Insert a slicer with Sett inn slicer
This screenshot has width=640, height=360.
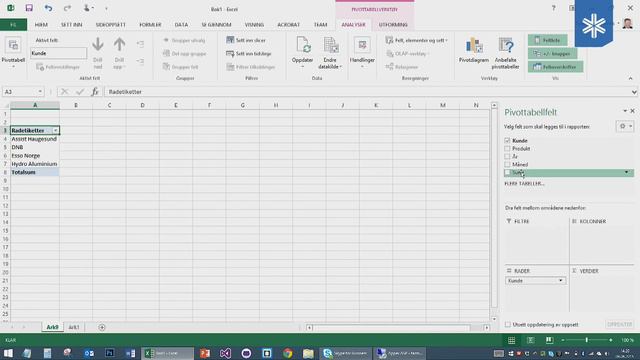246,40
